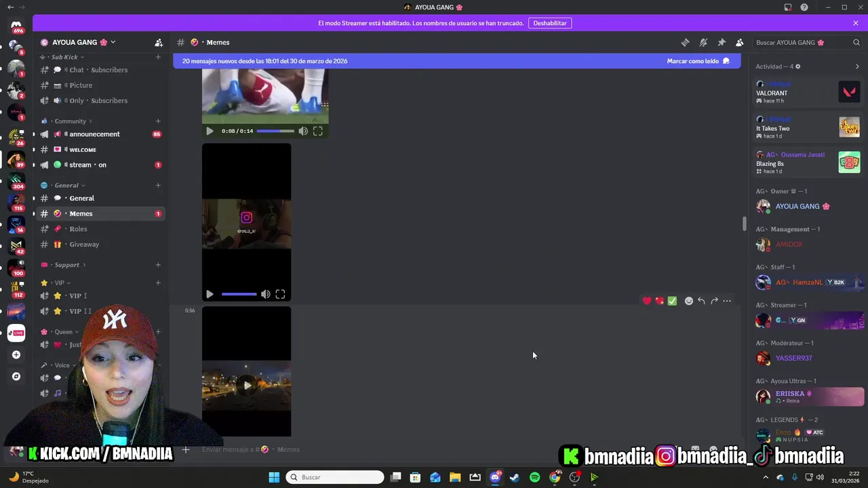This screenshot has width=868, height=488.
Task: Add a channel to Support category
Action: (x=158, y=265)
